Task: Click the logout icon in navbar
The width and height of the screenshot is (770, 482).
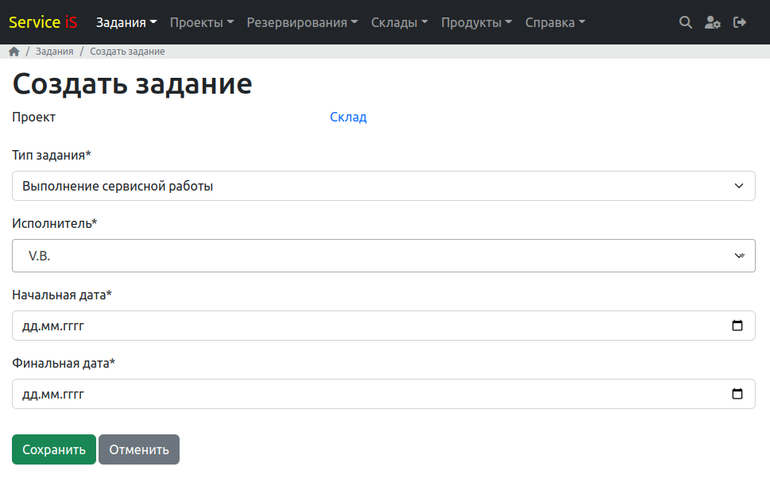Action: click(x=740, y=23)
